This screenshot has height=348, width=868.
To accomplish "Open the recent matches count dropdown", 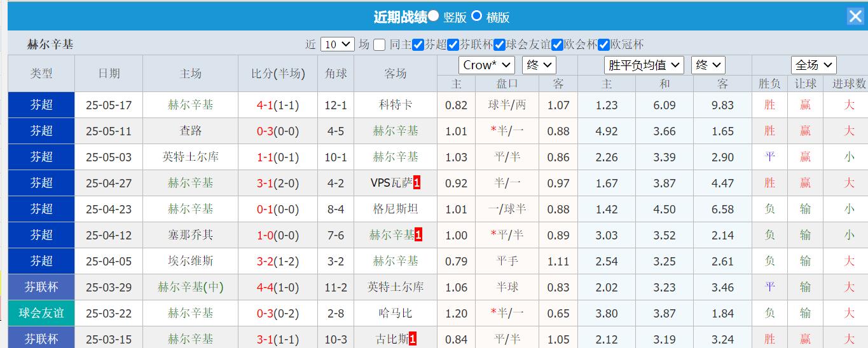I will pyautogui.click(x=337, y=44).
